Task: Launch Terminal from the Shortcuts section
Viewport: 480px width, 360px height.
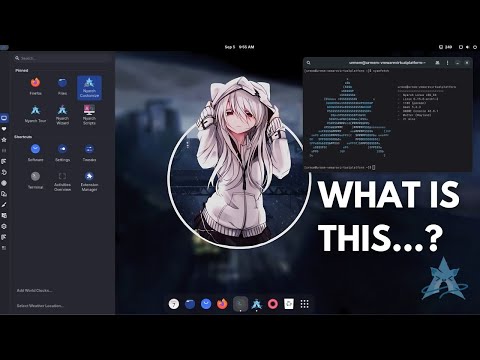Action: tap(35, 180)
